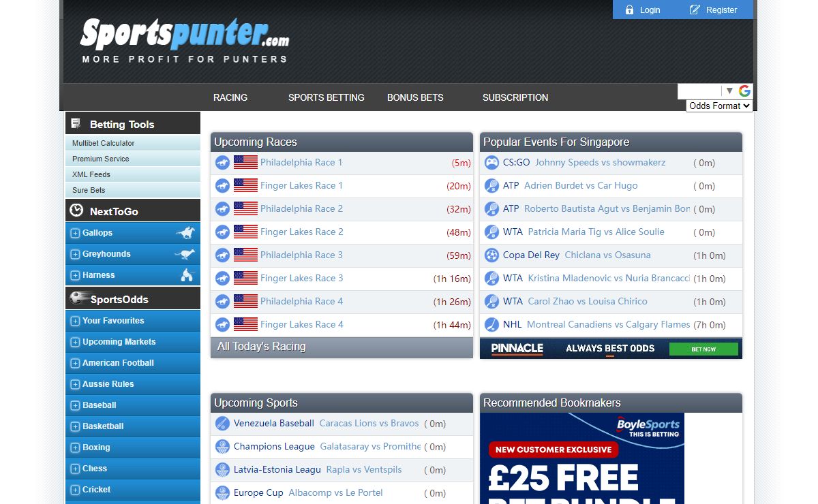The image size is (818, 504).
Task: Expand the Harness section
Action: [x=75, y=275]
